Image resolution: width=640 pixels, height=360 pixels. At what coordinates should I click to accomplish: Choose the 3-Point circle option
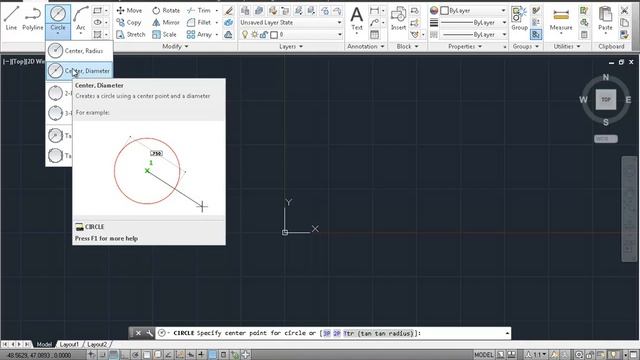[x=59, y=113]
